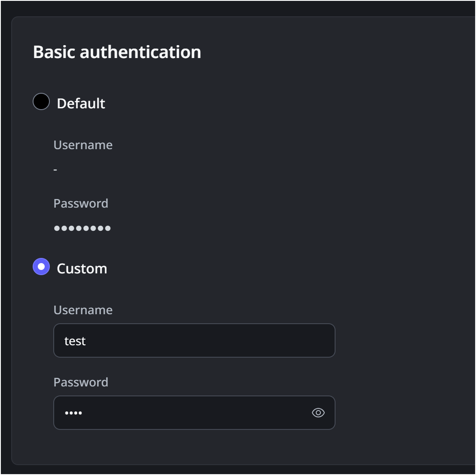476x475 pixels.
Task: Click the Password label under Default
Action: coord(81,203)
